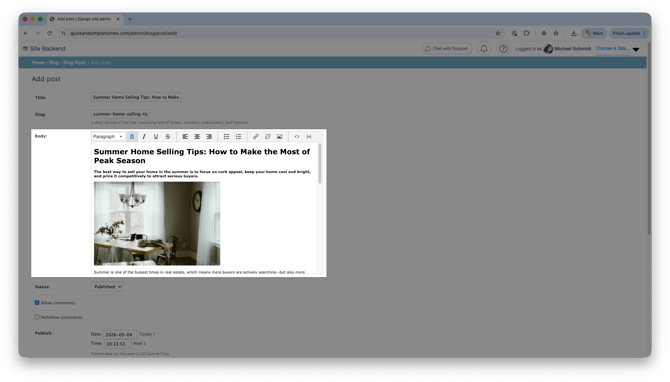Click the page vertical scrollbar

649,138
